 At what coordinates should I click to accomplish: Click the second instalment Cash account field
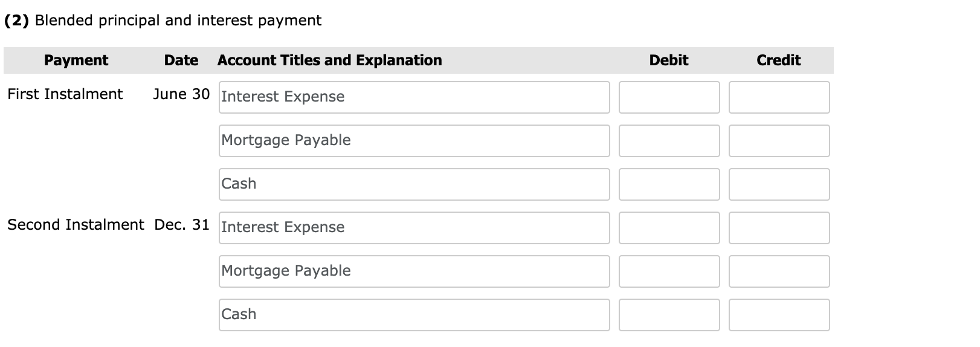tap(414, 315)
